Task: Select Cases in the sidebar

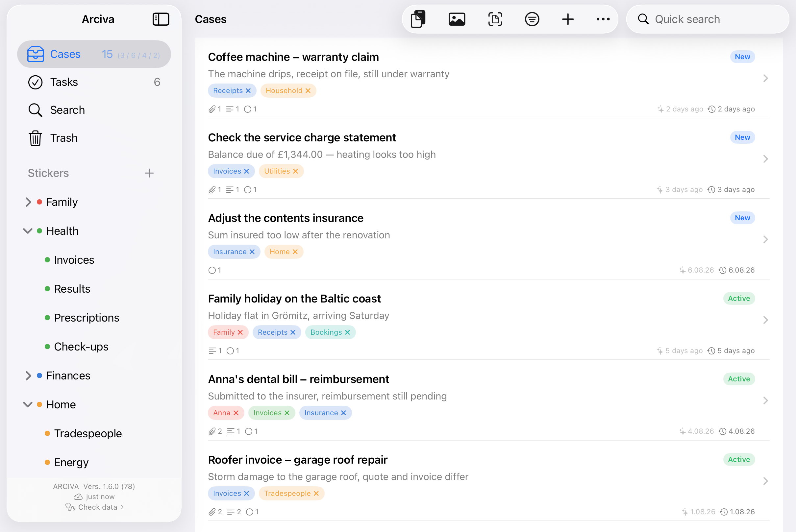Action: pyautogui.click(x=94, y=54)
